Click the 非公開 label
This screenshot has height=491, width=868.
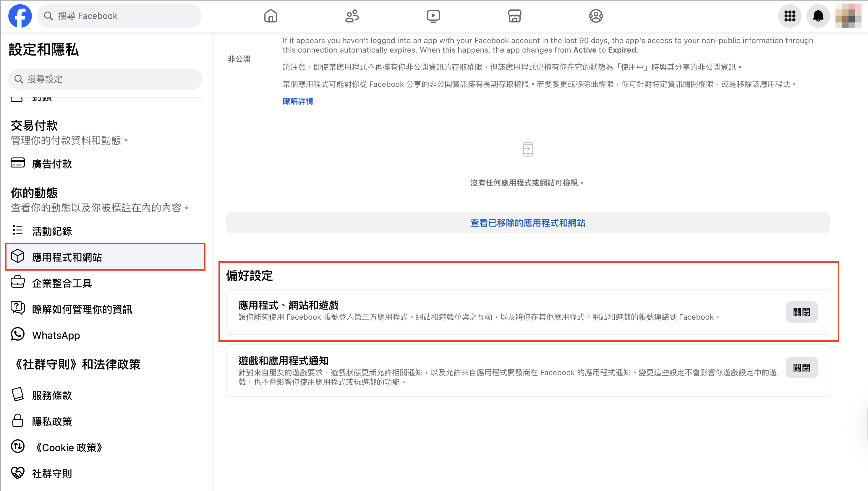point(239,59)
